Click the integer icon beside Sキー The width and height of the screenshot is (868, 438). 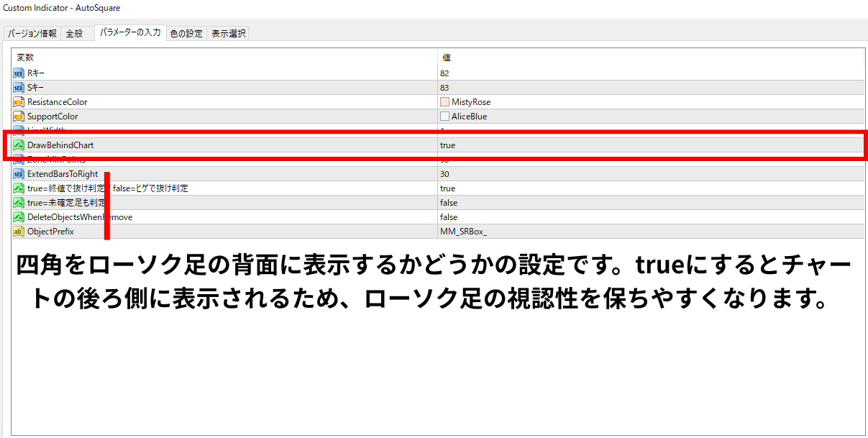(19, 88)
